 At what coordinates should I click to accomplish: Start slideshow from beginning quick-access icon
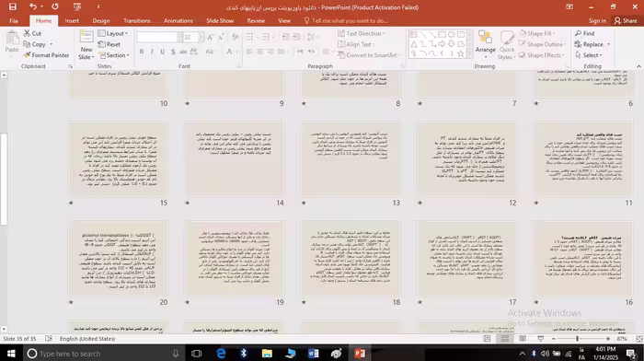point(76,6)
